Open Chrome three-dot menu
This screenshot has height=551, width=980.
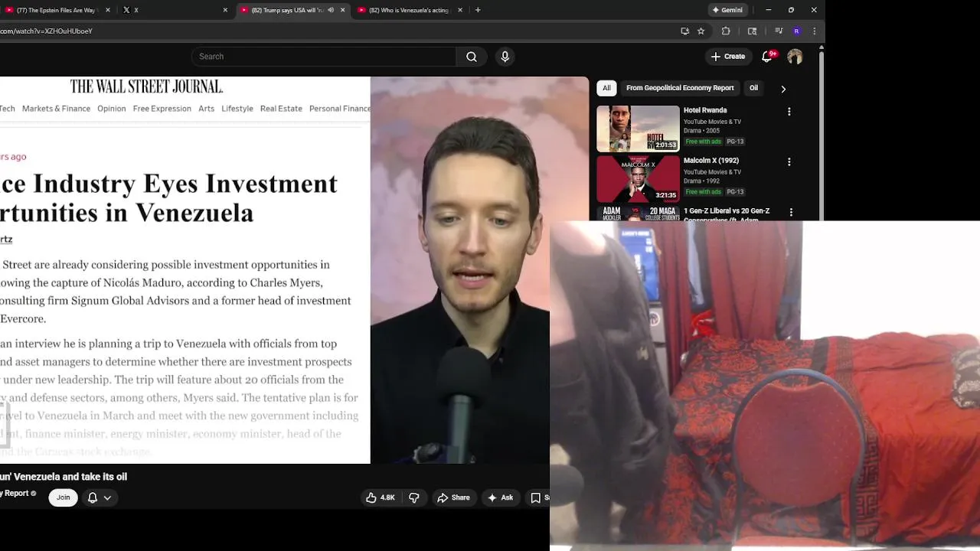[814, 31]
